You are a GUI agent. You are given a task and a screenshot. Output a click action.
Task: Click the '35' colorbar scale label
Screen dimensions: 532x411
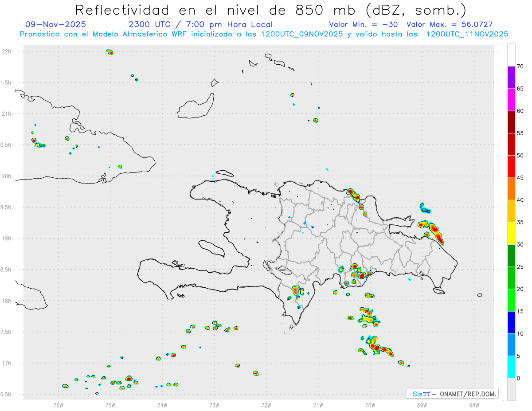[x=520, y=222]
